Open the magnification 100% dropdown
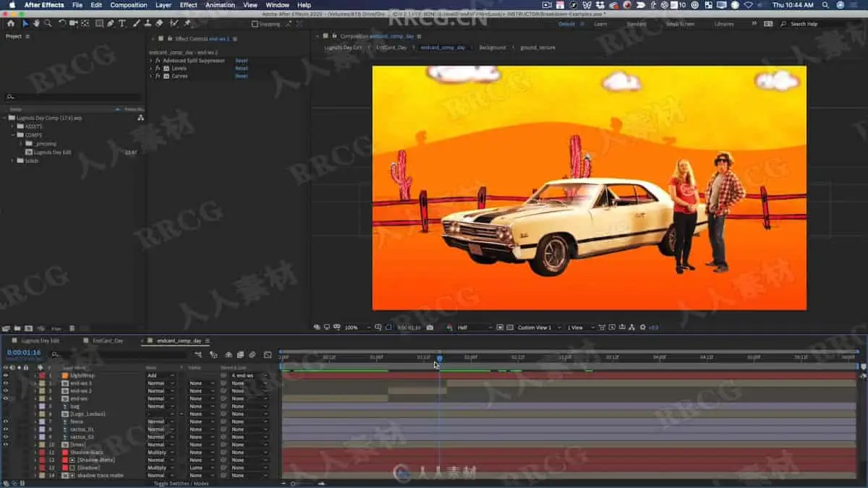Image resolution: width=868 pixels, height=488 pixels. [357, 328]
